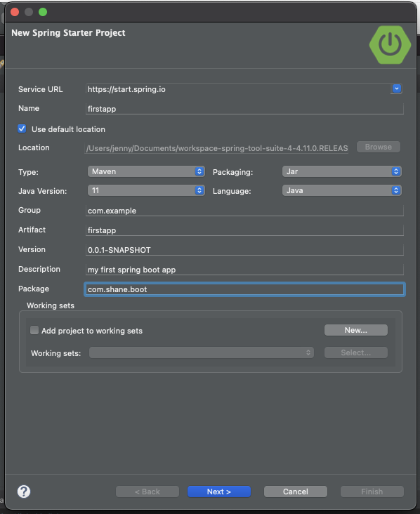Click the green maximize window button
This screenshot has width=420, height=514.
pos(43,12)
